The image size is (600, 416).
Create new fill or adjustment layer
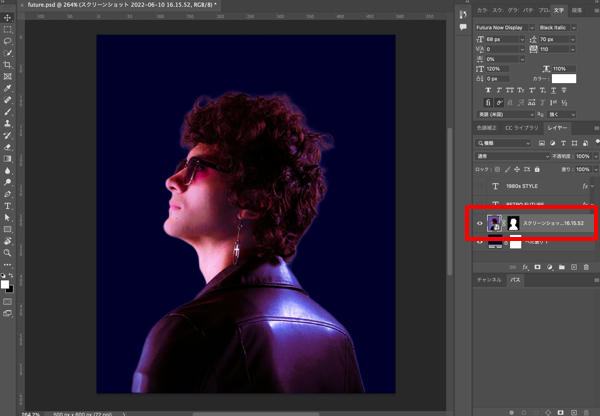click(x=550, y=267)
